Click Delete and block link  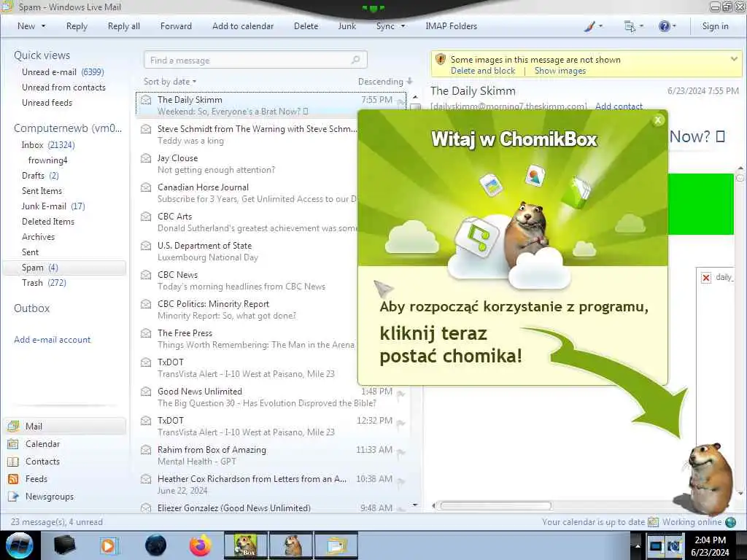[483, 71]
